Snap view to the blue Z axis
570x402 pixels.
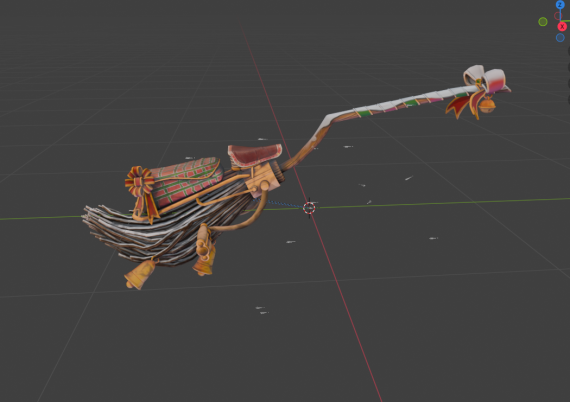(x=560, y=4)
